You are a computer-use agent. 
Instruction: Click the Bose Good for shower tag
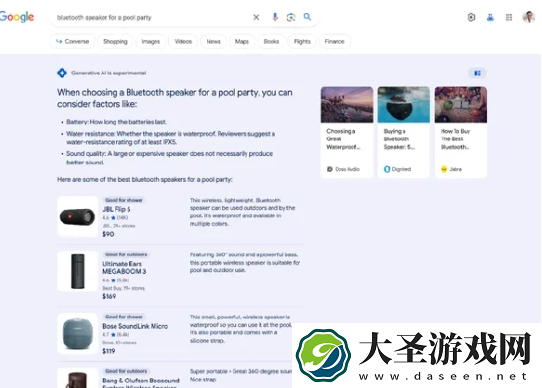124,316
